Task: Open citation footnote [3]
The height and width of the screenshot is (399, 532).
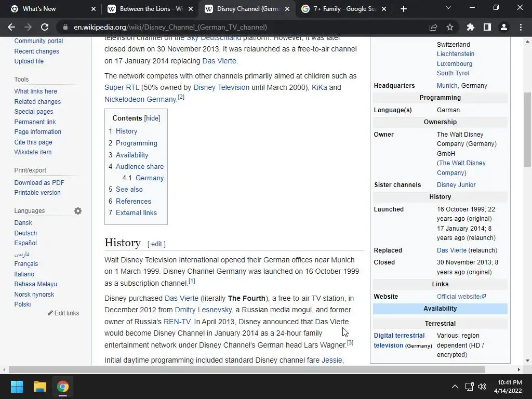Action: tap(350, 343)
